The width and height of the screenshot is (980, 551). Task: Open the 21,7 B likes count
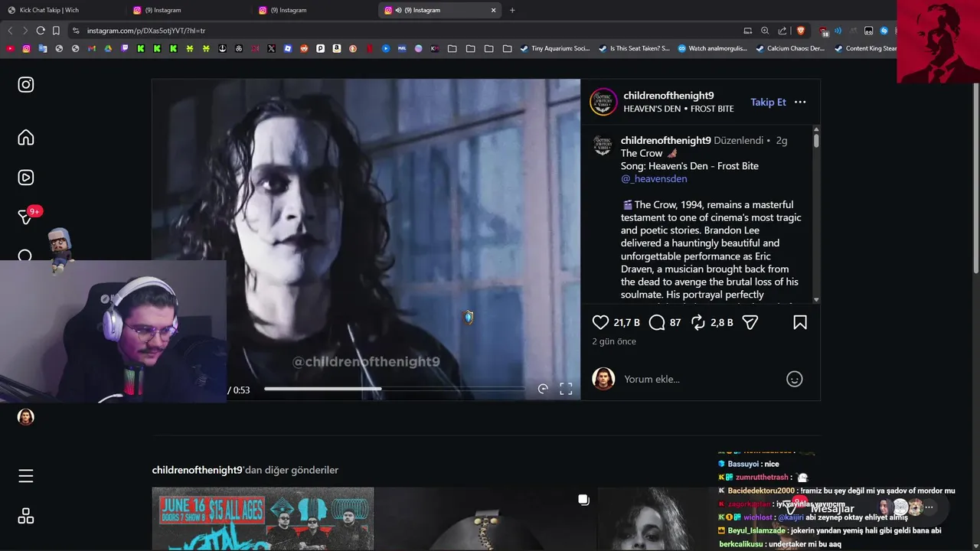626,323
